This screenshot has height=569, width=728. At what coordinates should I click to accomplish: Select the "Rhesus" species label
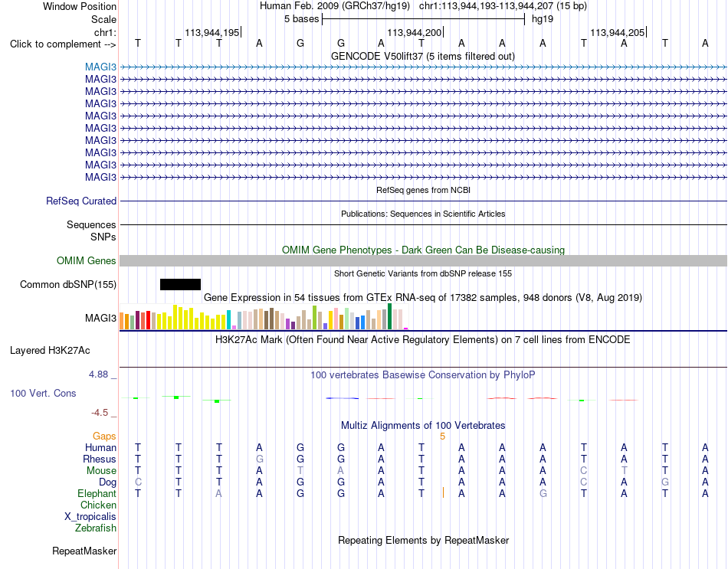click(x=100, y=459)
